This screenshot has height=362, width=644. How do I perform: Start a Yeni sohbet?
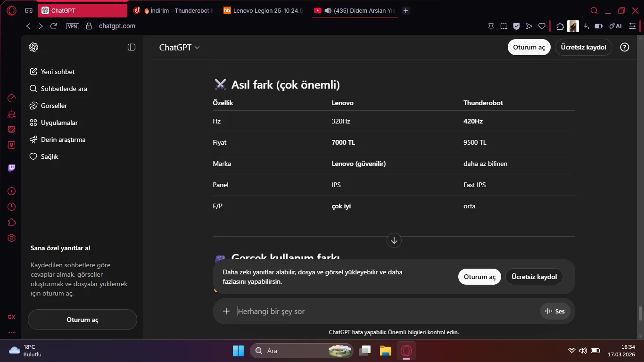coord(83,72)
